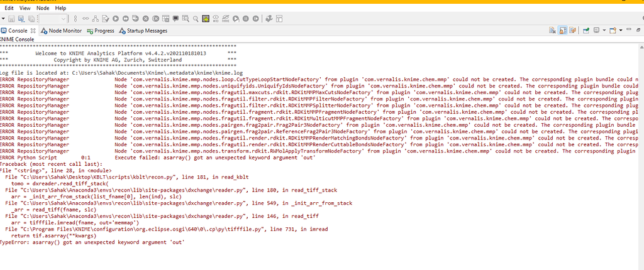Toggle Word Wrap in console toolbar

(x=572, y=30)
